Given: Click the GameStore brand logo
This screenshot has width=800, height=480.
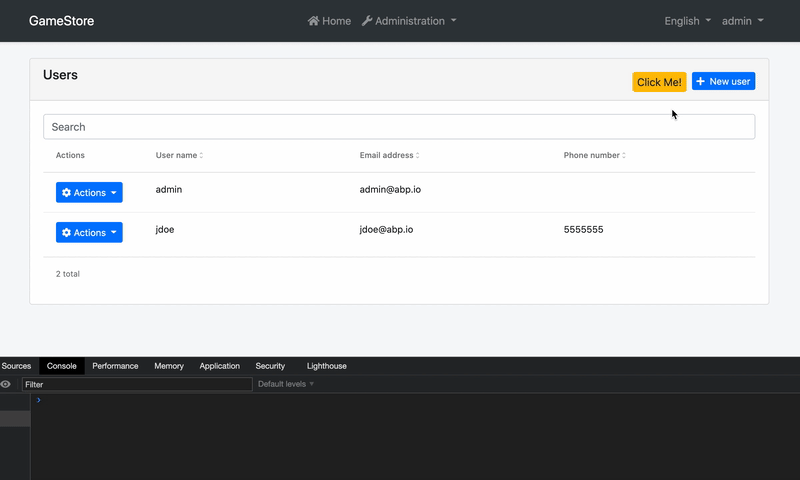Looking at the screenshot, I should coord(61,21).
